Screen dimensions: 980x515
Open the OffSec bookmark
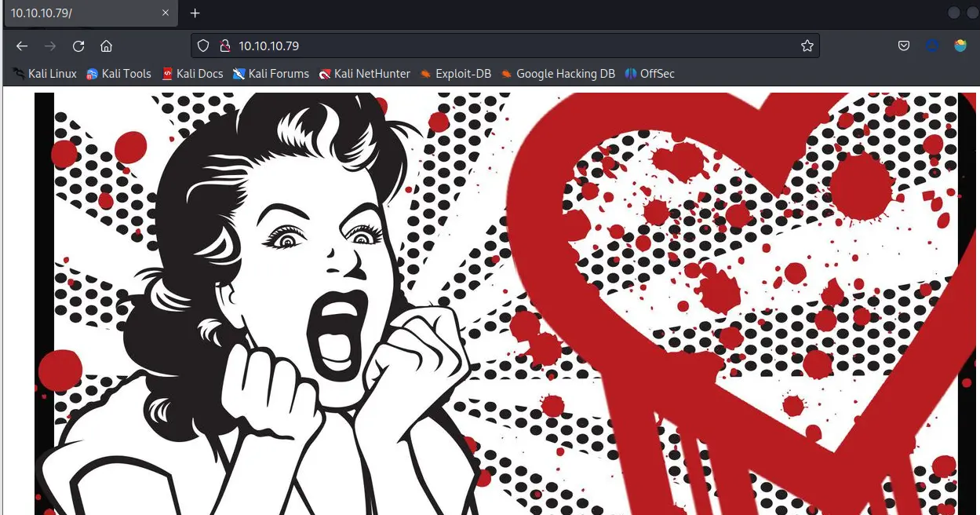(x=650, y=74)
